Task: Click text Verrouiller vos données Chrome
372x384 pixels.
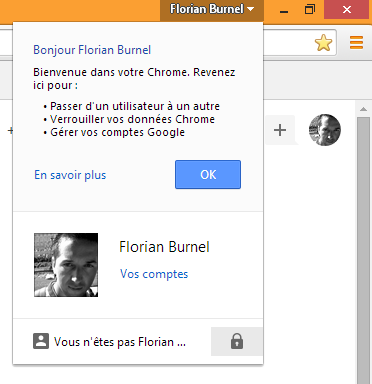Action: (132, 119)
